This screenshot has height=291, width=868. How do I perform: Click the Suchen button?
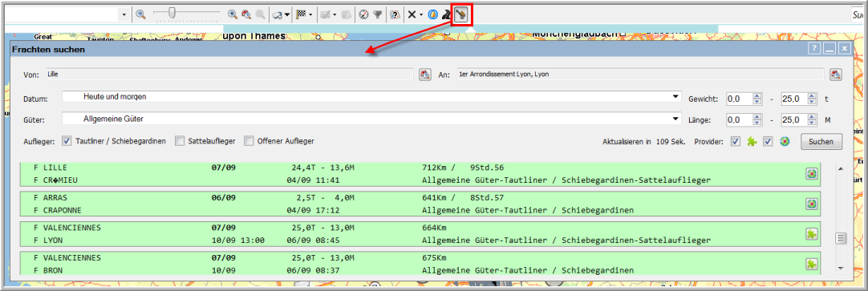(x=821, y=142)
